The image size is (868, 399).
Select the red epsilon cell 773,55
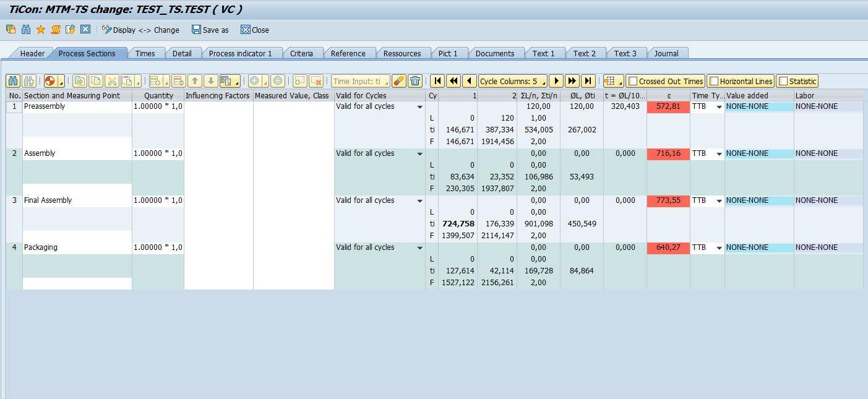[x=668, y=200]
